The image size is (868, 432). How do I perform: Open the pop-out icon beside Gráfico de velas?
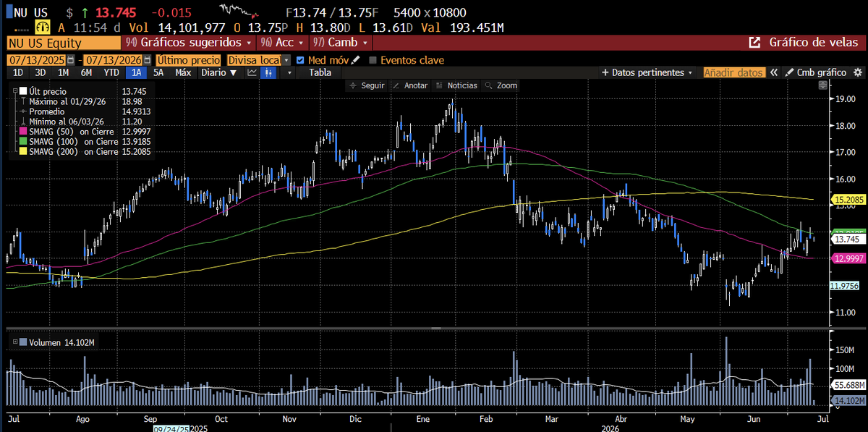point(754,43)
